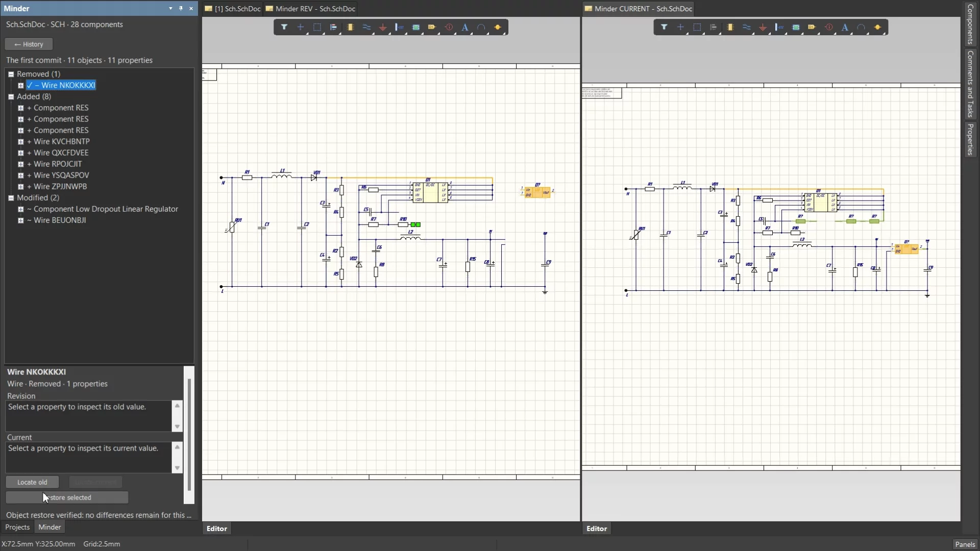
Task: Open the selection filter in REV editor toolbar
Action: [284, 28]
